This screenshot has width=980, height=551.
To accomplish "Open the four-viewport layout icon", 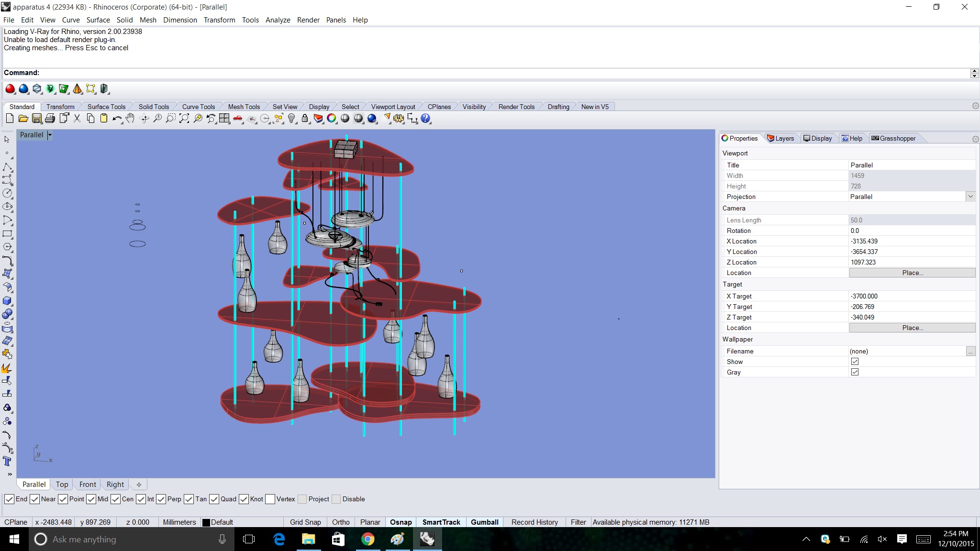I will tap(224, 119).
